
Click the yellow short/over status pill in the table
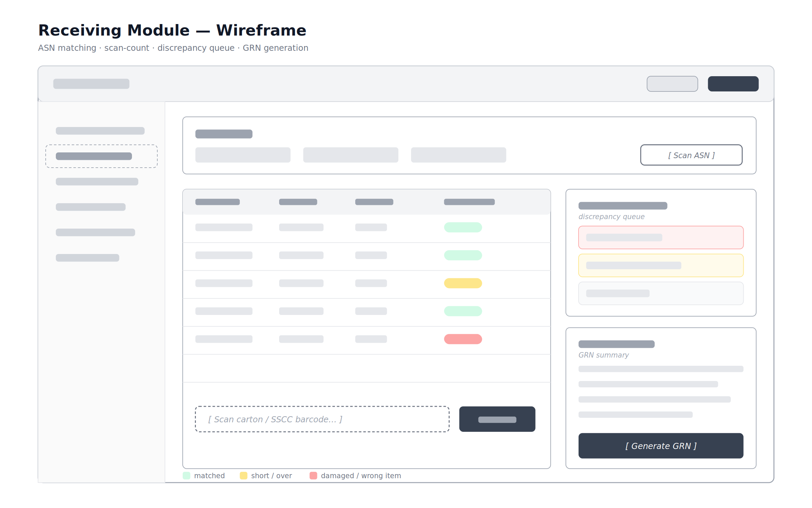point(463,283)
